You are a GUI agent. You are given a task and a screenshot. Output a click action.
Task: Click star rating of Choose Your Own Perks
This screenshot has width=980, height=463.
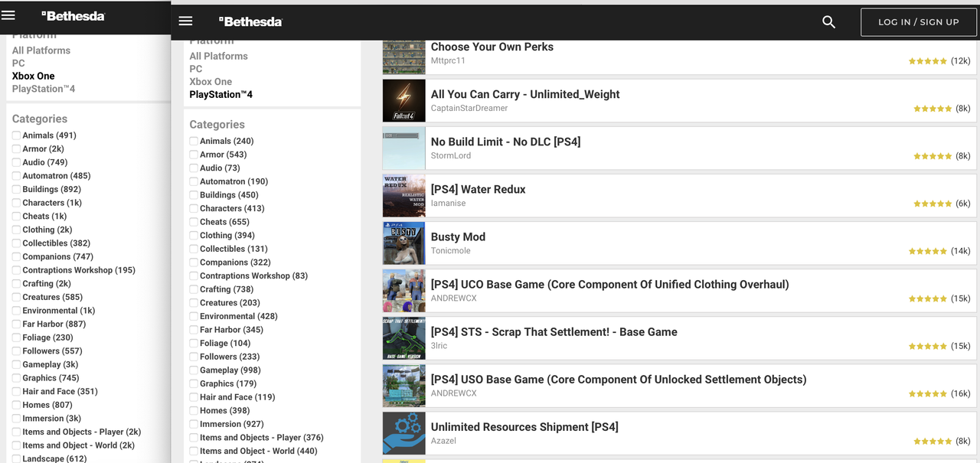click(928, 61)
